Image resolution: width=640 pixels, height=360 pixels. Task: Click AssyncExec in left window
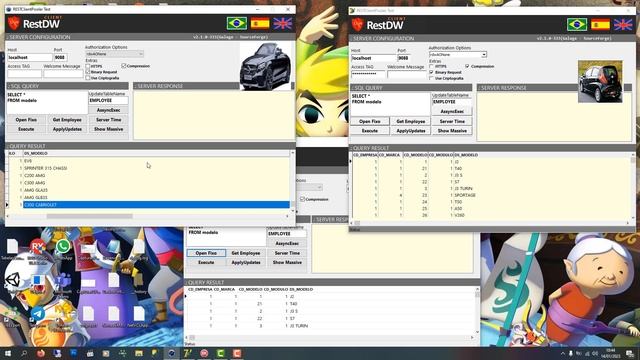[x=109, y=110]
